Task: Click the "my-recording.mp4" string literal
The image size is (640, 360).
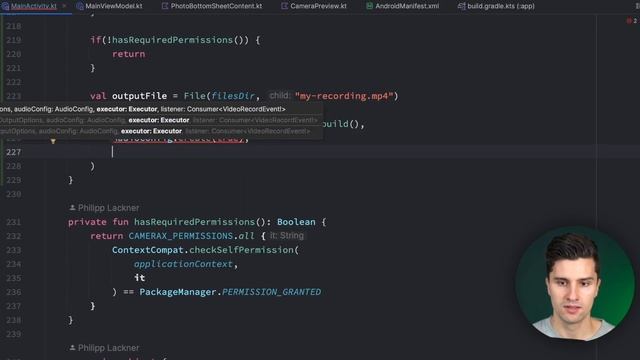Action: [x=344, y=96]
